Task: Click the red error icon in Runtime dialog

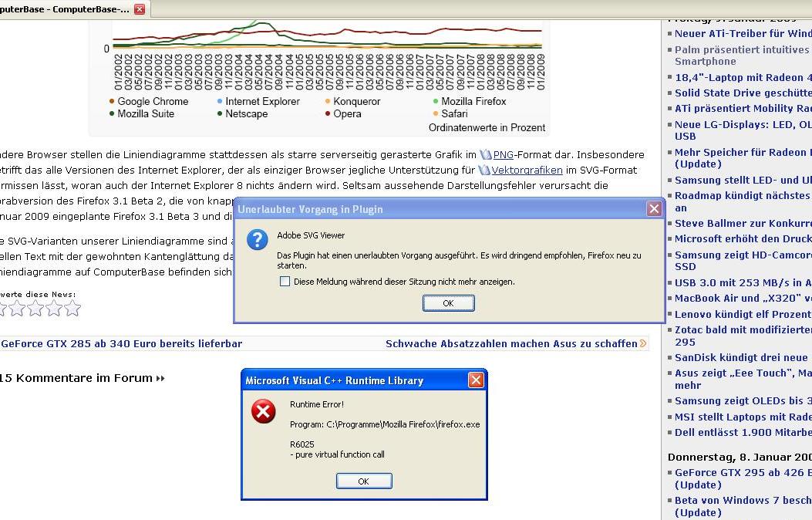Action: click(263, 411)
